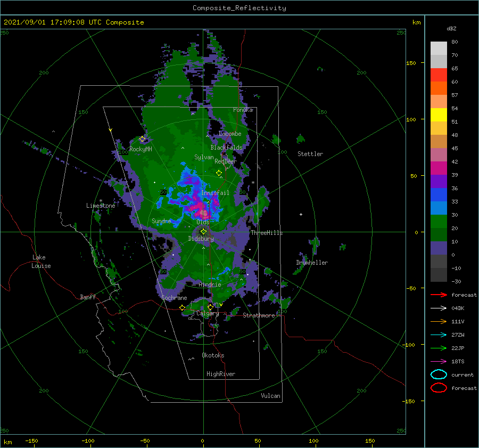Click the RockyMH label
This screenshot has width=479, height=448.
[141, 149]
